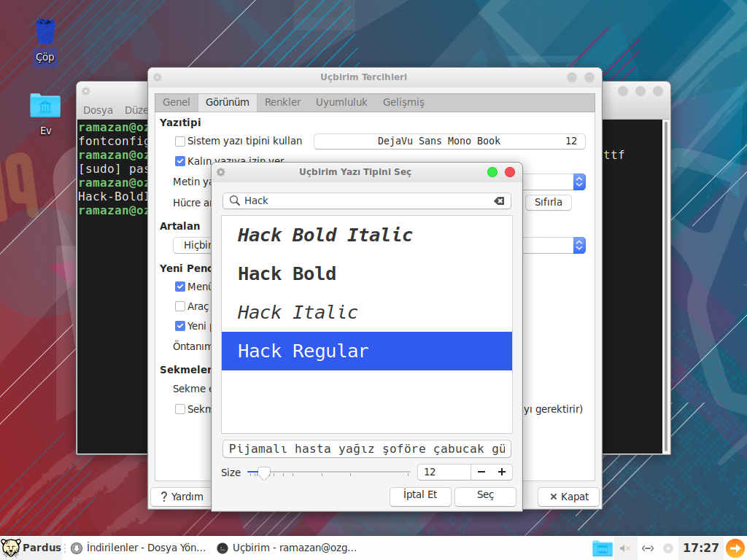
Task: Select 'Hack Bold' in the font list
Action: point(367,274)
